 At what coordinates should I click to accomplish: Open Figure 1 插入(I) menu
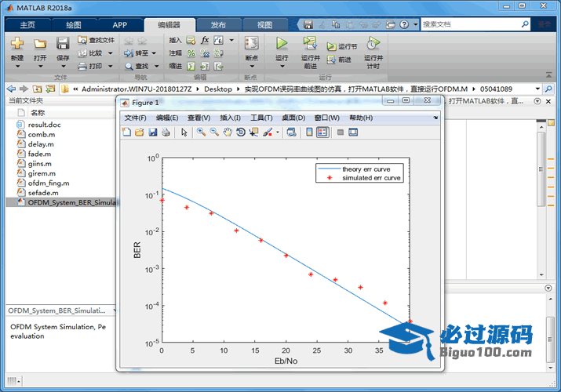click(230, 118)
